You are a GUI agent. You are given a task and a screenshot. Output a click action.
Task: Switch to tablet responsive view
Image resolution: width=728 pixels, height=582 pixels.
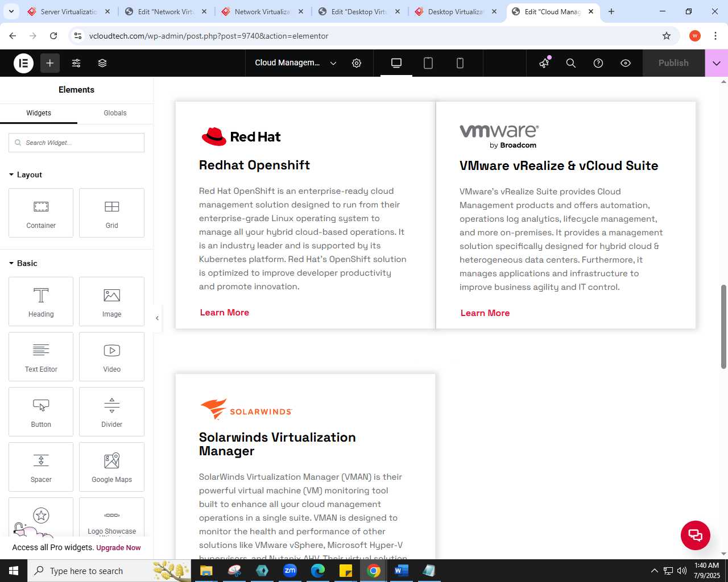coord(428,63)
